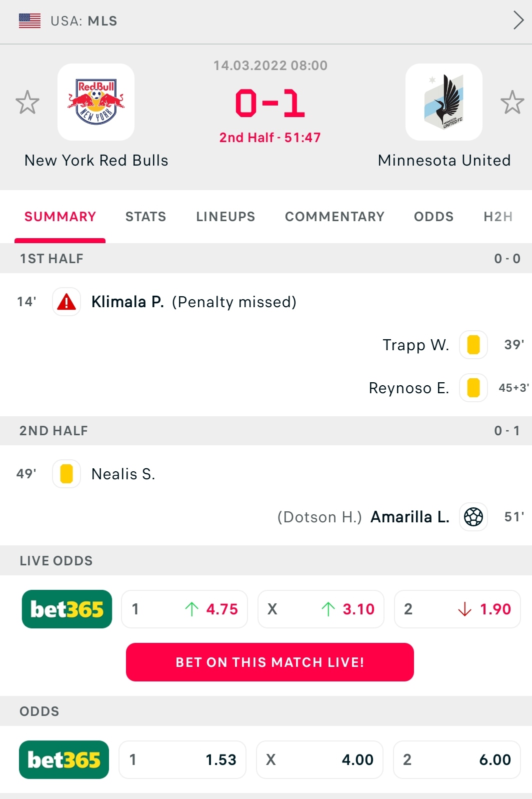The width and height of the screenshot is (532, 799).
Task: Click the penalty missed warning icon
Action: (66, 302)
